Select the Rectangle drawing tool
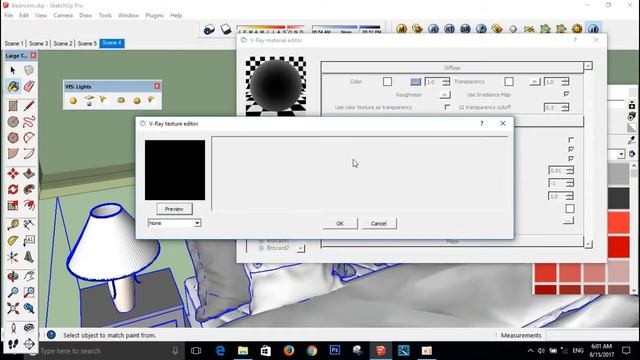Image resolution: width=640 pixels, height=360 pixels. (13, 106)
